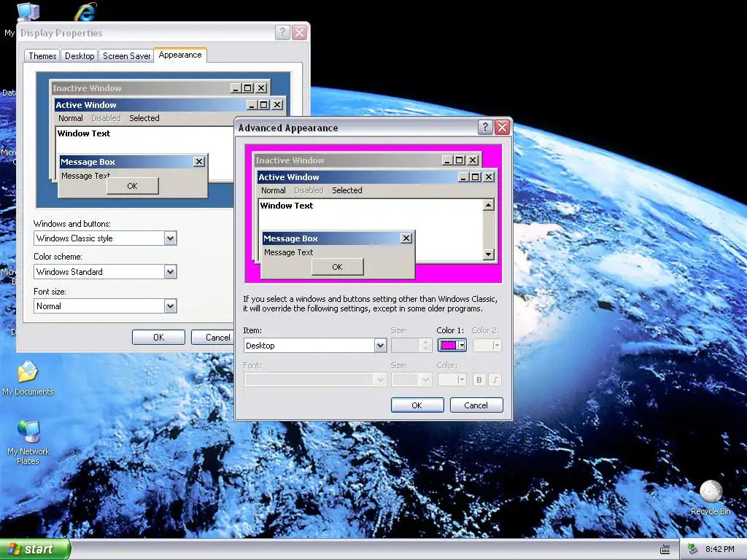Click Disabled menu item in Advanced preview

coord(309,190)
